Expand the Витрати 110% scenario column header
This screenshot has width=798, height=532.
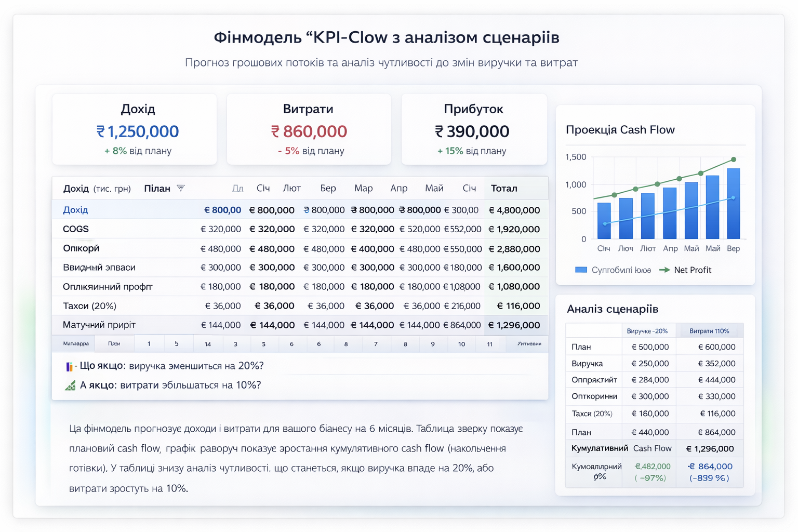(710, 330)
